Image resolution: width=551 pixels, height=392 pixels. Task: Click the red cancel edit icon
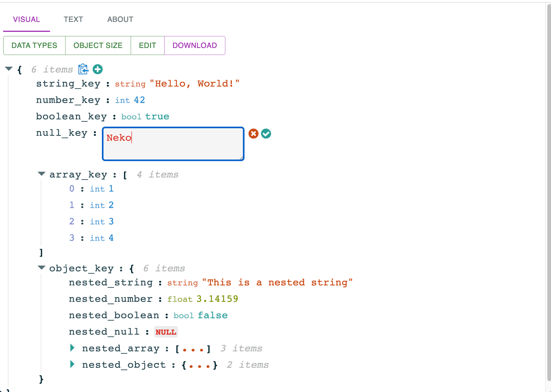(253, 134)
